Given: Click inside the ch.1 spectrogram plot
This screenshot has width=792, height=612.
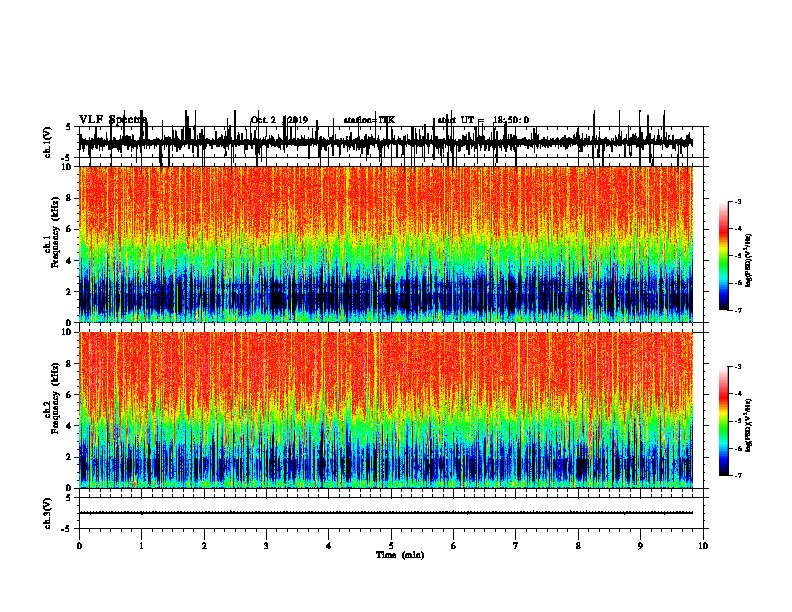Looking at the screenshot, I should [x=385, y=244].
